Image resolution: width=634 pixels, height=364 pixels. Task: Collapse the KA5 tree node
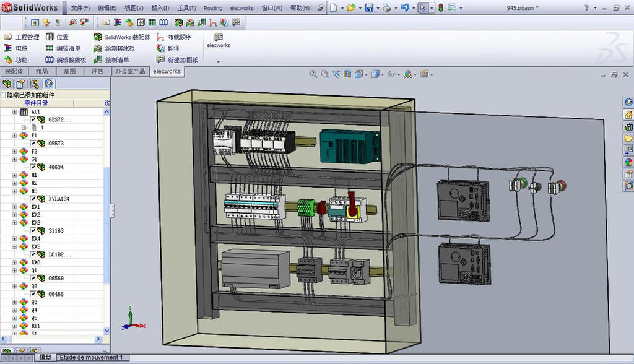14,246
